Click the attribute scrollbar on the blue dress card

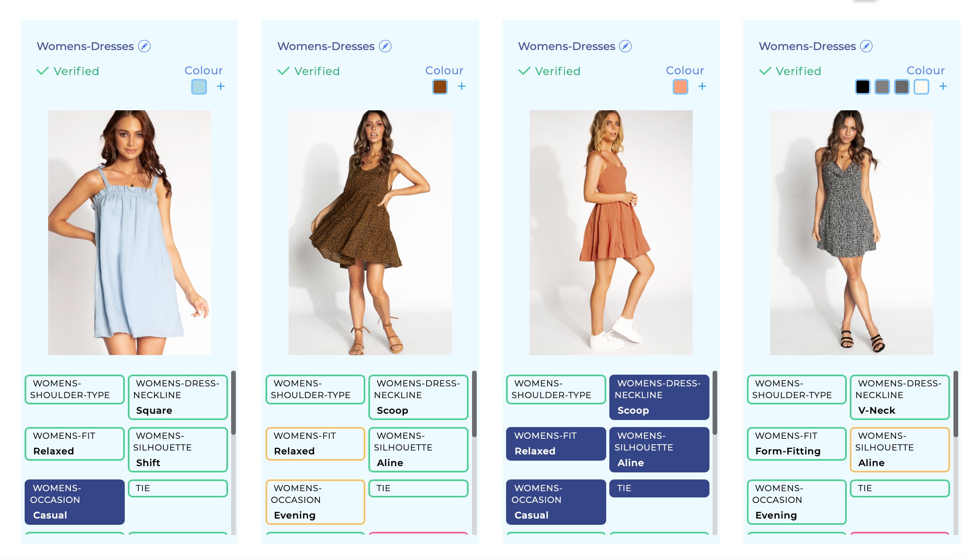(x=233, y=403)
